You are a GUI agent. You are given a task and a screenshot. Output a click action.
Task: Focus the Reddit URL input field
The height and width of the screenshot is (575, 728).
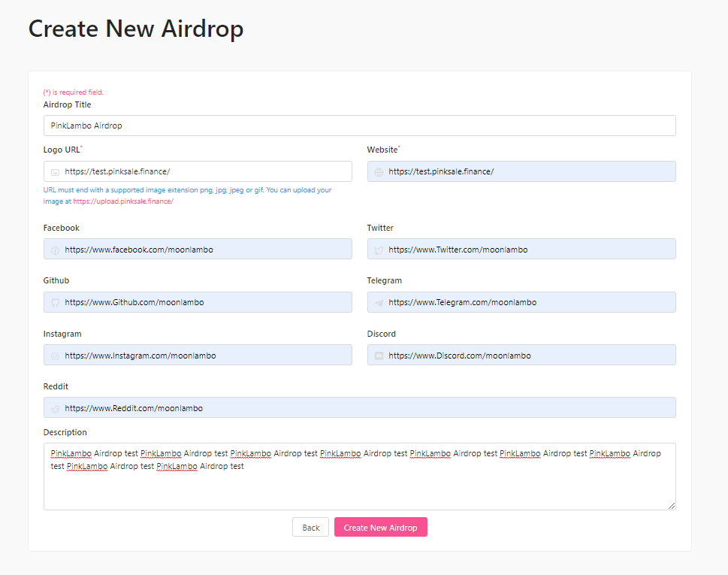pyautogui.click(x=360, y=407)
